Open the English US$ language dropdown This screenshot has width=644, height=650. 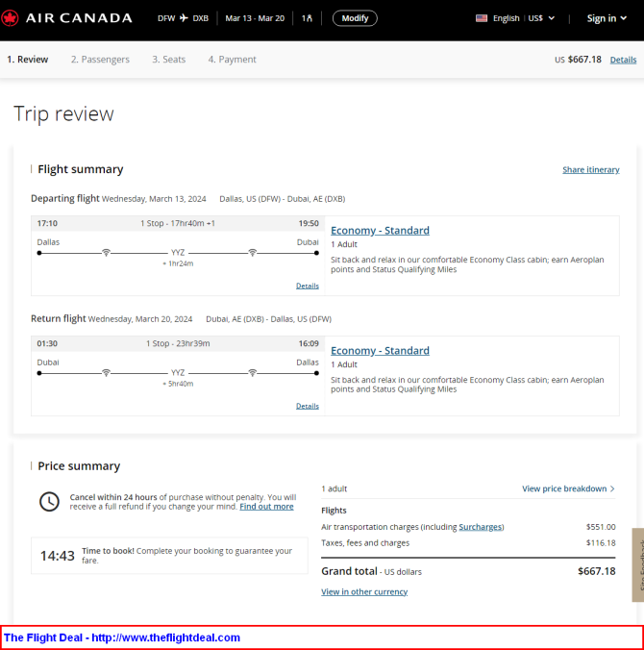515,18
